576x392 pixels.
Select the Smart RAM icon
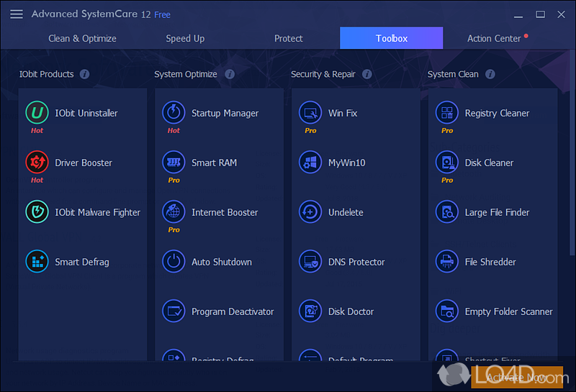174,163
